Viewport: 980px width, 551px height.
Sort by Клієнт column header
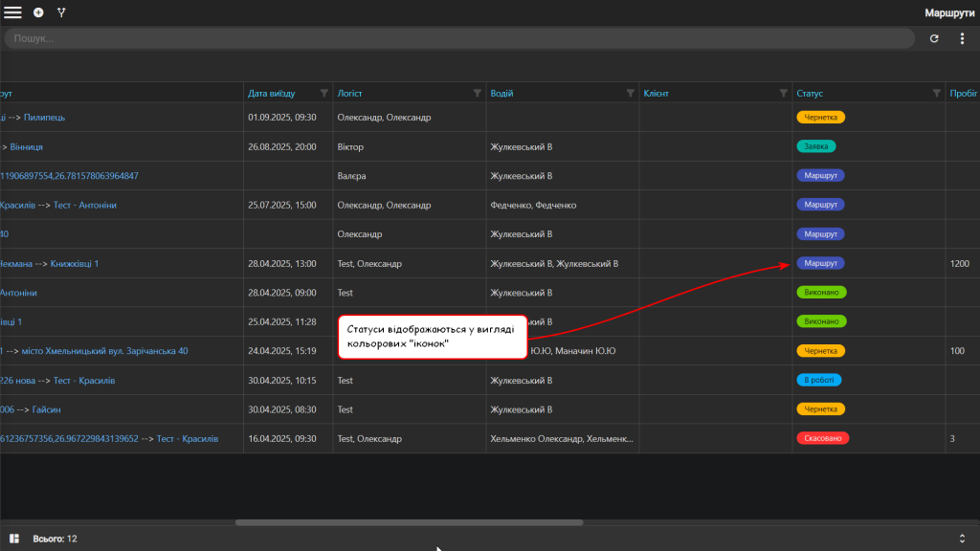(656, 93)
